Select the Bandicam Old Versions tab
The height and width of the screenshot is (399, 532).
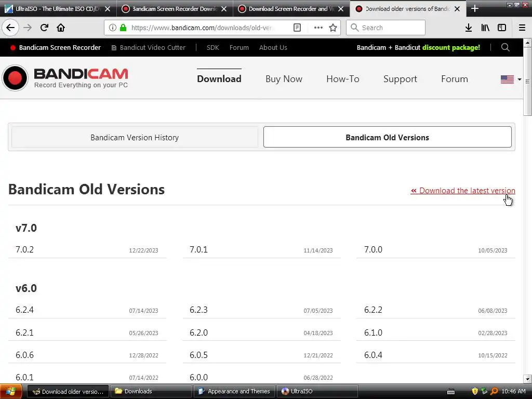[x=388, y=137]
